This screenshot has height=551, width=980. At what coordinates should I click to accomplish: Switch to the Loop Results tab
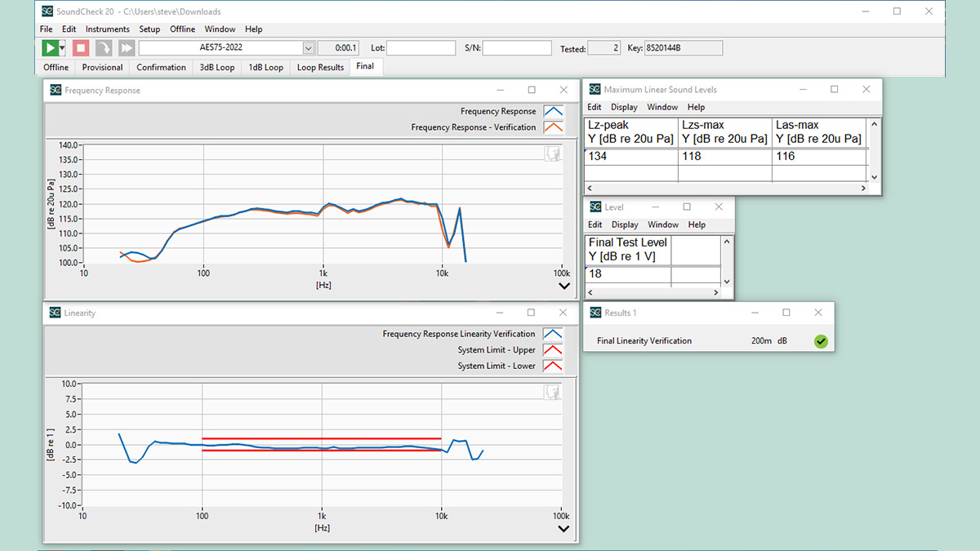pos(319,67)
